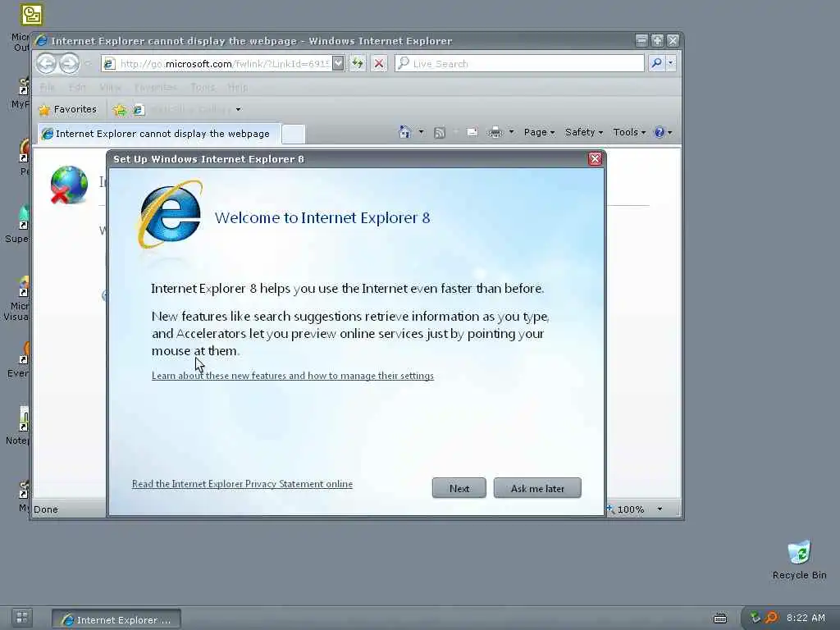840x630 pixels.
Task: Click the Web Slice Gallery page icon
Action: (x=138, y=110)
